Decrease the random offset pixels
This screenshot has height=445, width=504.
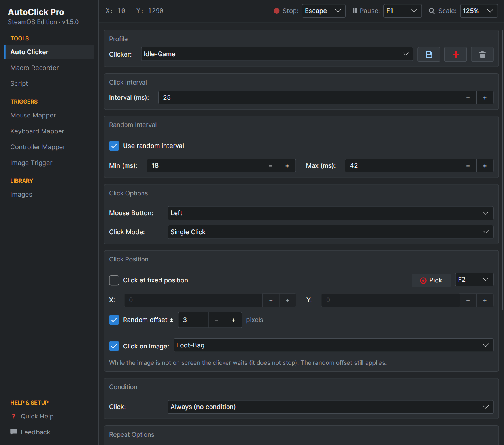[x=217, y=320]
